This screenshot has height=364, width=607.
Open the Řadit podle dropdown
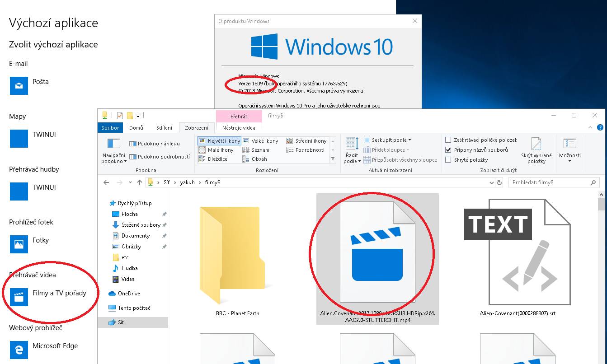[x=353, y=151]
